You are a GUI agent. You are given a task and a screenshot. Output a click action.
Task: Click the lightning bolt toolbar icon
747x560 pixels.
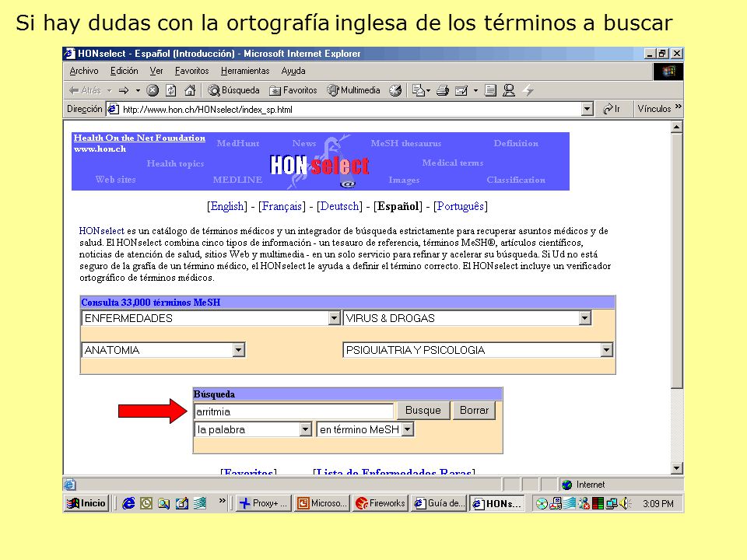coord(528,90)
